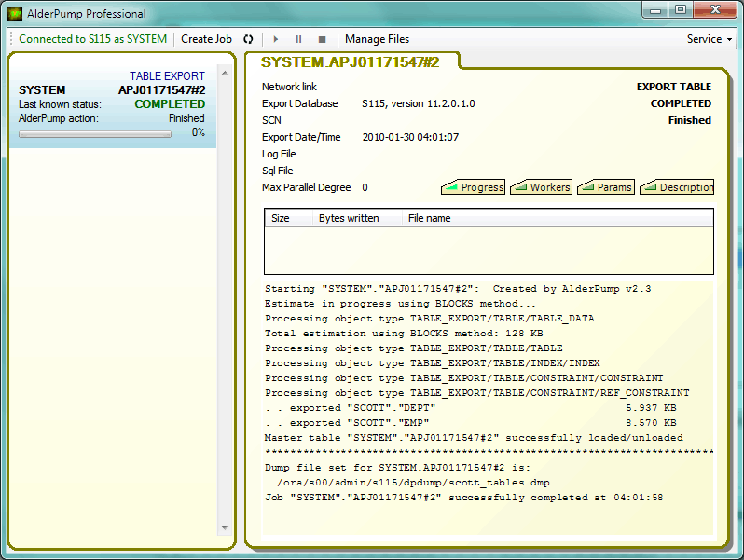Open the Description tab
The height and width of the screenshot is (560, 744).
(x=677, y=187)
